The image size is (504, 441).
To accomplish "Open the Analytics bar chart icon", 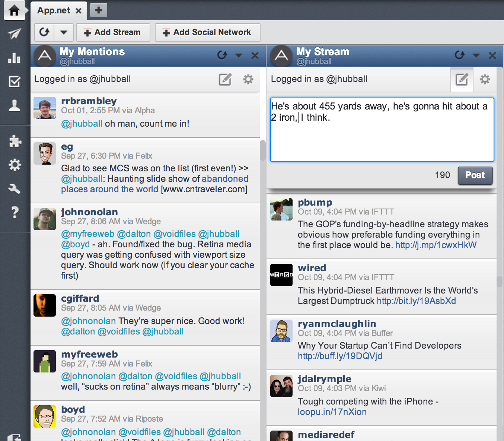I will click(15, 58).
